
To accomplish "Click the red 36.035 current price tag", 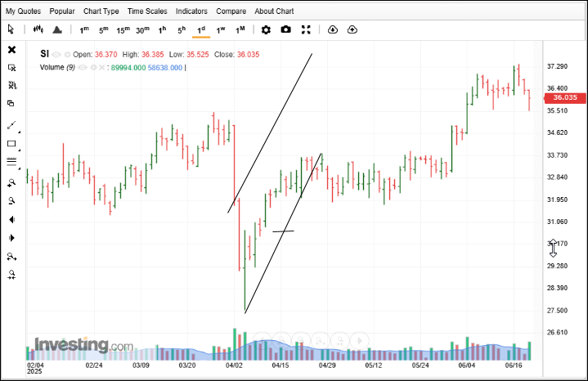I will 565,97.
